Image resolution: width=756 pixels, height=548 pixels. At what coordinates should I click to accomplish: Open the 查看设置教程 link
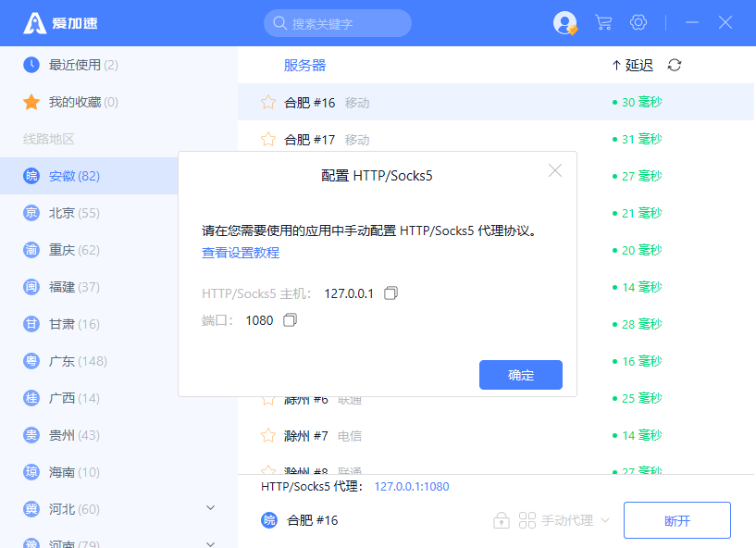pos(241,253)
